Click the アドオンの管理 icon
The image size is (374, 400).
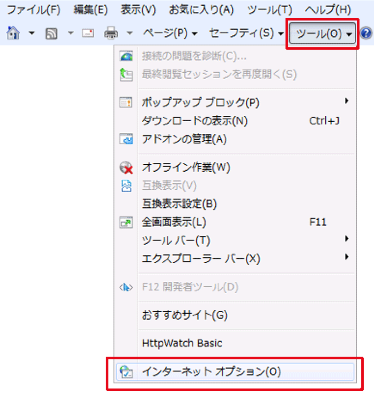[126, 139]
